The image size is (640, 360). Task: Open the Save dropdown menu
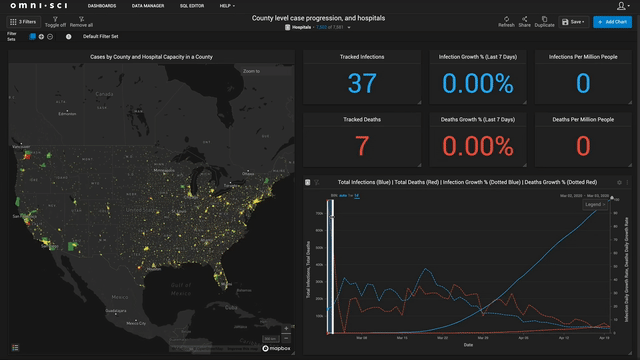573,22
